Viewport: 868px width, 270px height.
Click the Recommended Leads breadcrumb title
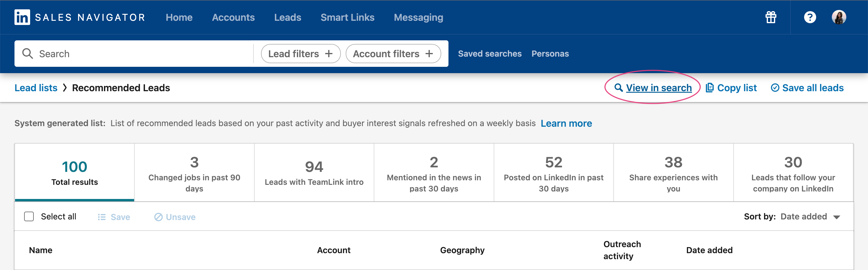click(121, 88)
